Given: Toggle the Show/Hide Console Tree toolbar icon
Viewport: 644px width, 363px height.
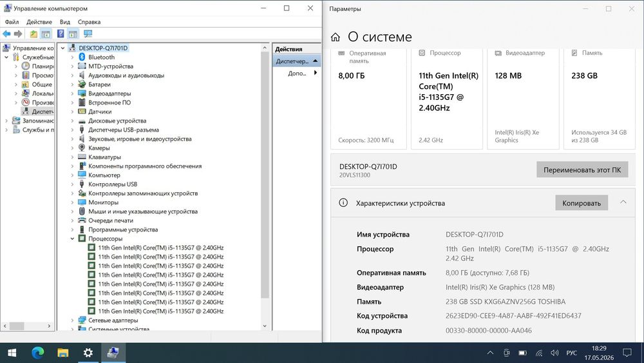Looking at the screenshot, I should coord(46,34).
